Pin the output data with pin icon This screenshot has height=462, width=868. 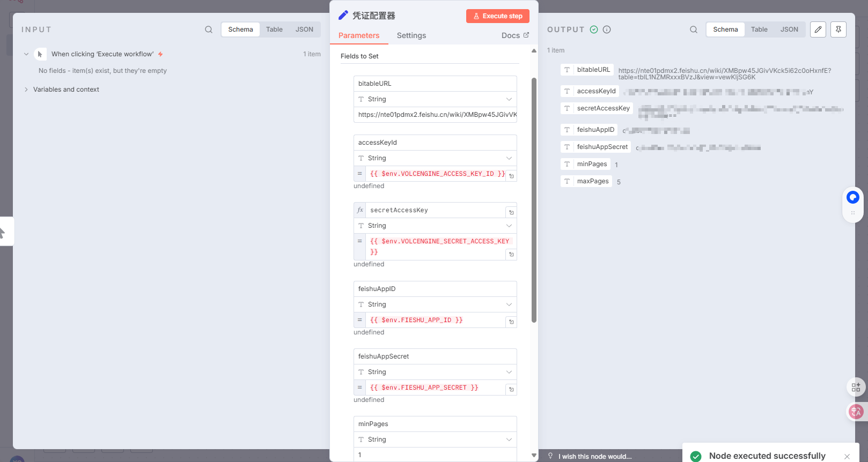coord(838,29)
